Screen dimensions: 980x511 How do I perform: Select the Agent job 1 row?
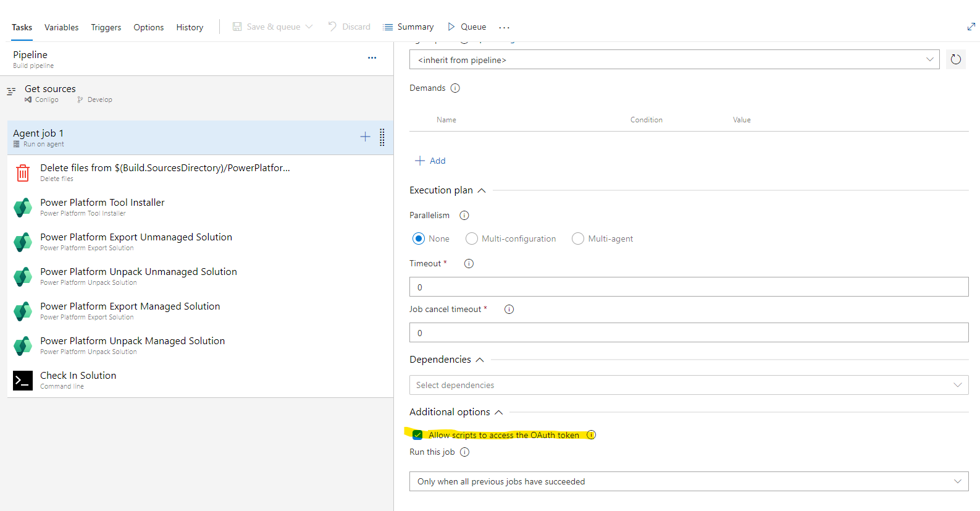200,137
